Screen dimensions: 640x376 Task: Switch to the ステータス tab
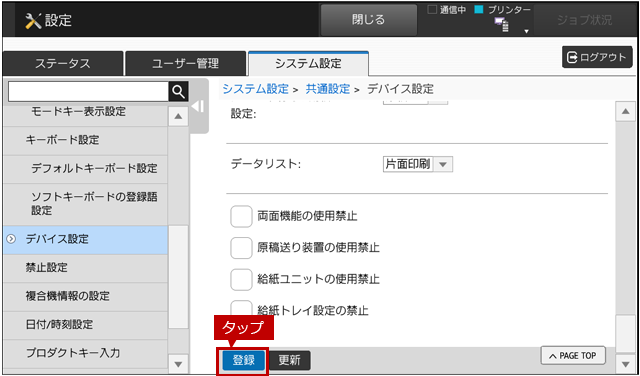(x=63, y=63)
